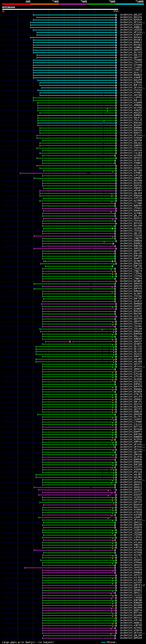Select hit label UniRef100_Q6J332
This screenshot has height=644, width=146.
click(x=131, y=347)
